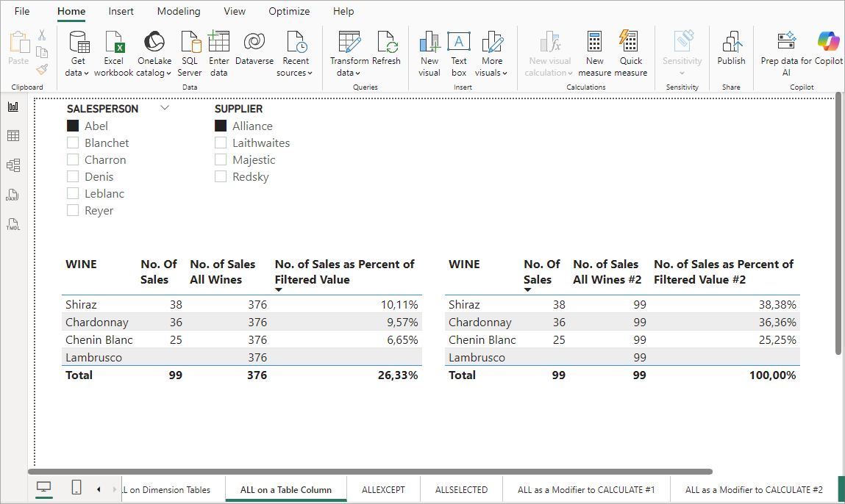Viewport: 845px width, 504px height.
Task: Tick the Redsky supplier checkbox
Action: (x=221, y=176)
